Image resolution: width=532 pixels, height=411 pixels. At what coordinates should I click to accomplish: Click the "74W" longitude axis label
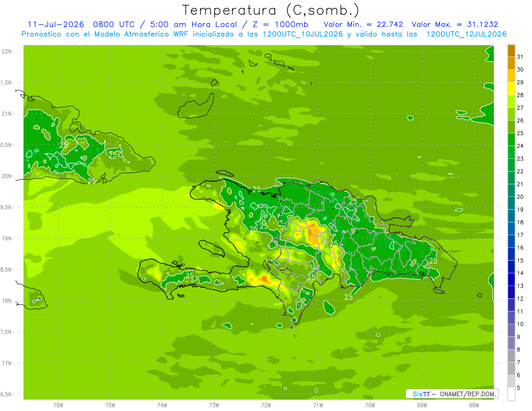tap(162, 405)
